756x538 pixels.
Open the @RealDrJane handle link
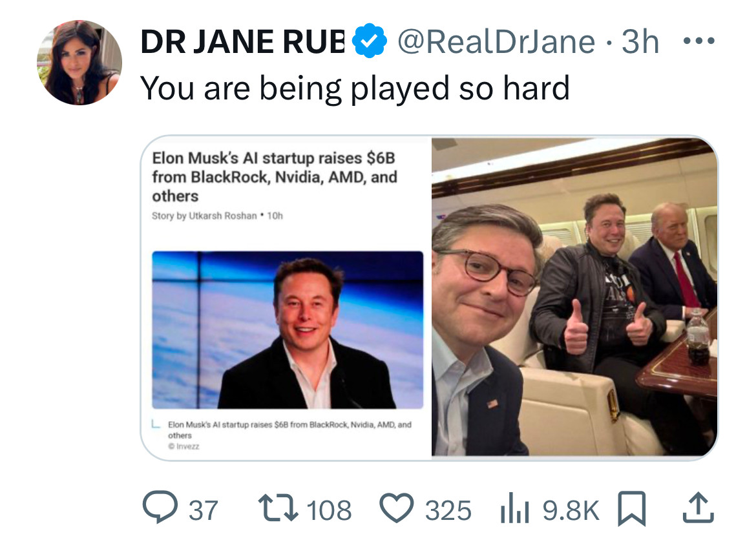(x=497, y=42)
